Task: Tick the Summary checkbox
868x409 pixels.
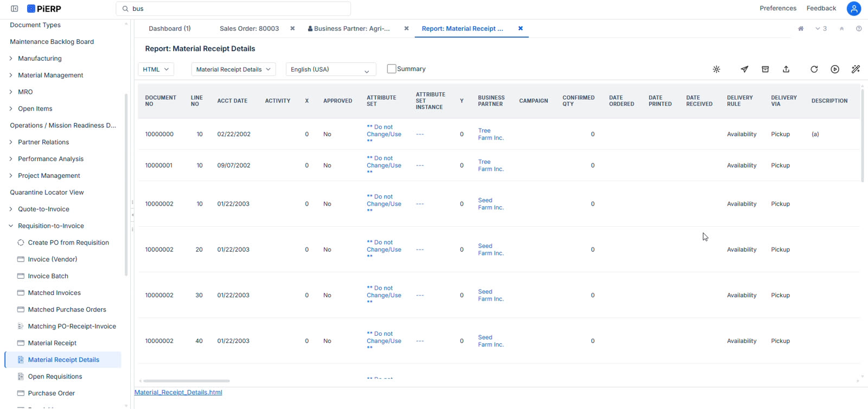Action: pos(392,69)
